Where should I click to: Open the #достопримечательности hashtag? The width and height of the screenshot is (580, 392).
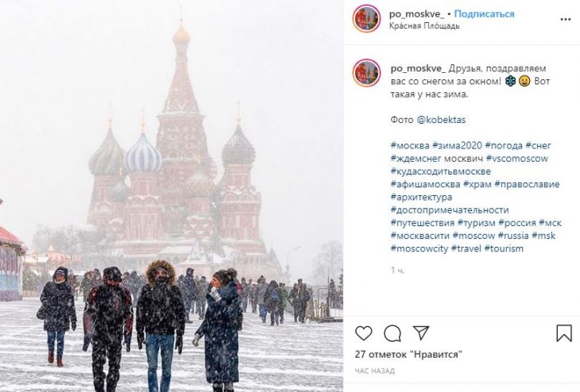point(450,209)
